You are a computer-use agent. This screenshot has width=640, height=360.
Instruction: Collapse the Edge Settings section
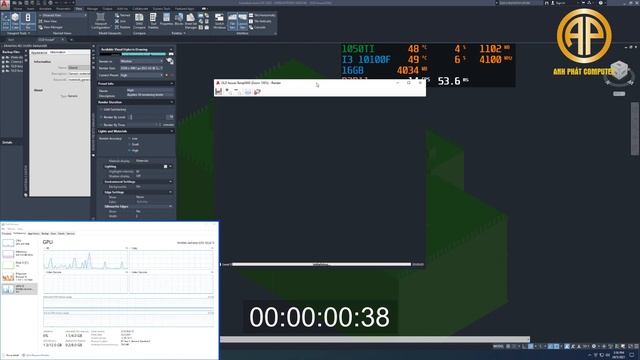pyautogui.click(x=170, y=192)
